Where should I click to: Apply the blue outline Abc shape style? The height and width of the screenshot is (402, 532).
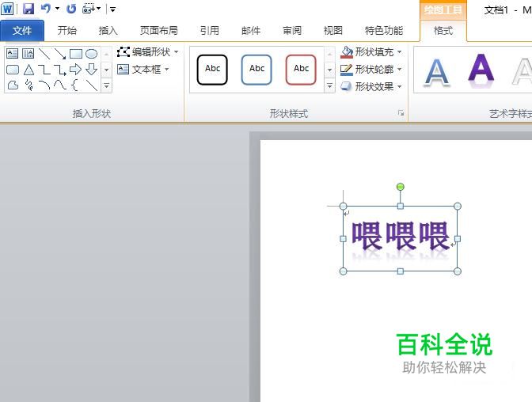point(256,69)
